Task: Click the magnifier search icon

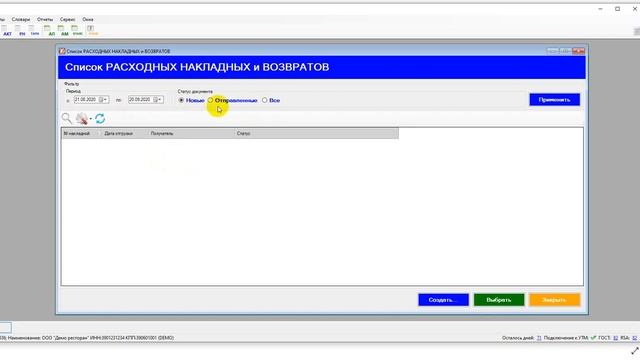Action: (x=67, y=118)
